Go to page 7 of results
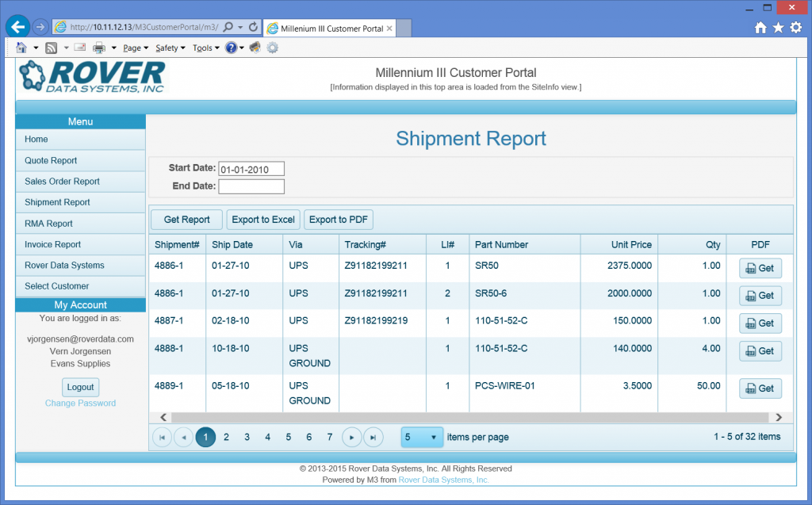Screen dimensions: 812x505 (x=329, y=437)
